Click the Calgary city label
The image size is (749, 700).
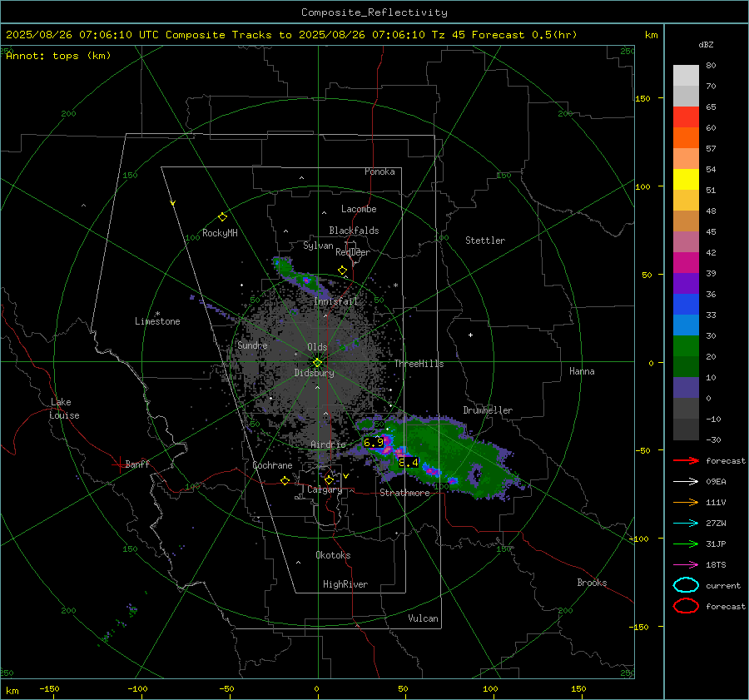(x=325, y=489)
